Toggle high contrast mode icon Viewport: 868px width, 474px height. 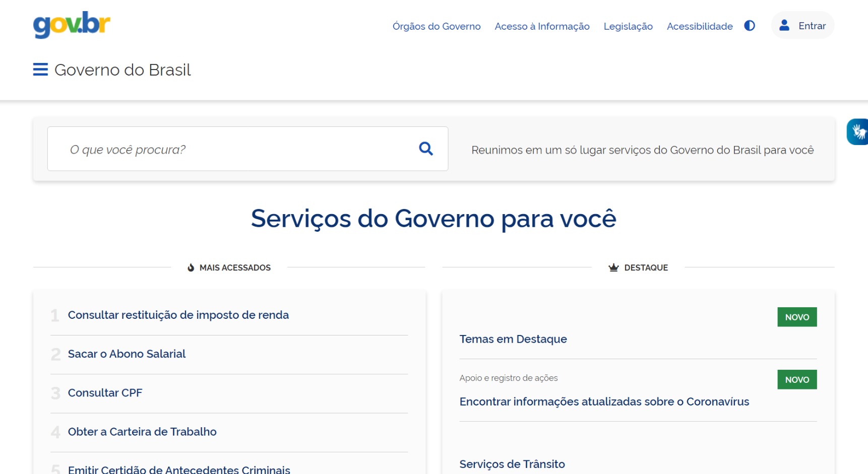coord(750,26)
